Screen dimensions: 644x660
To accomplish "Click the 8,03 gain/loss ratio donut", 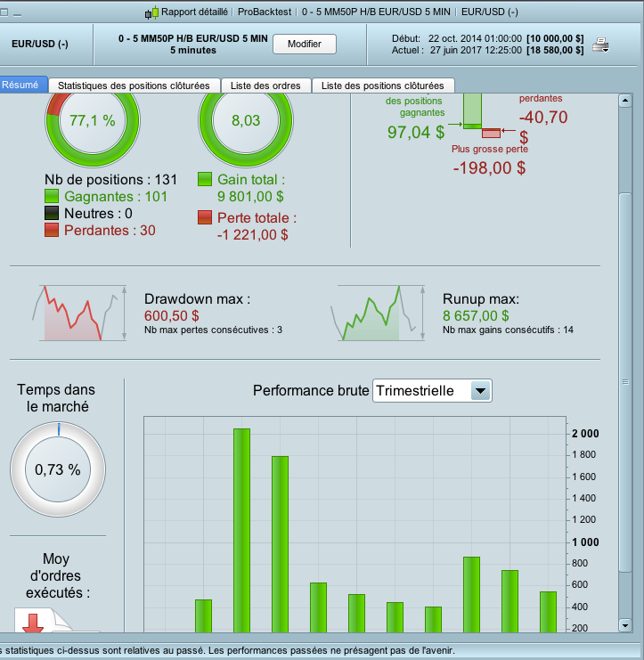I will pyautogui.click(x=246, y=120).
